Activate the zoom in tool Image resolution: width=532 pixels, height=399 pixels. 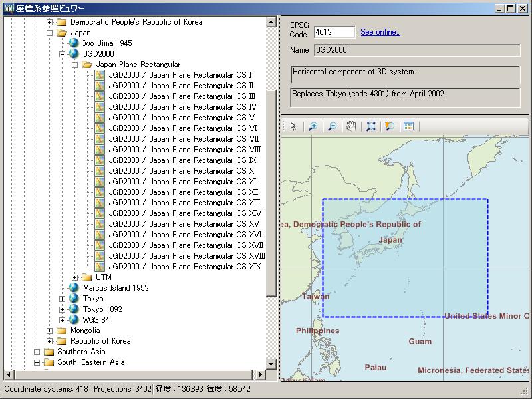[x=313, y=126]
